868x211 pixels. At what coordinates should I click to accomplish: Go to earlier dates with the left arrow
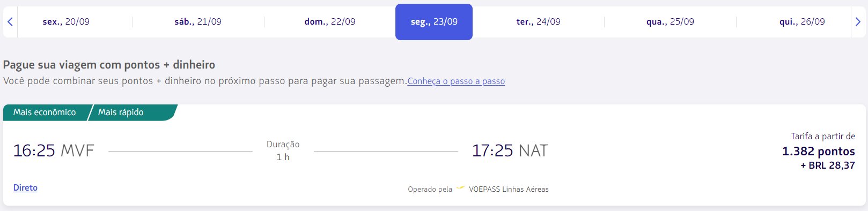coord(10,22)
